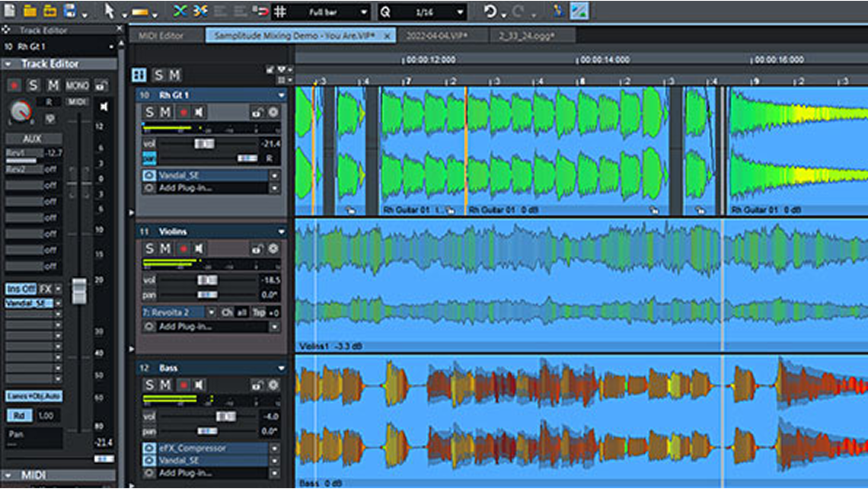The image size is (868, 489).
Task: Solo the Rh Gt 1 track
Action: pyautogui.click(x=149, y=113)
